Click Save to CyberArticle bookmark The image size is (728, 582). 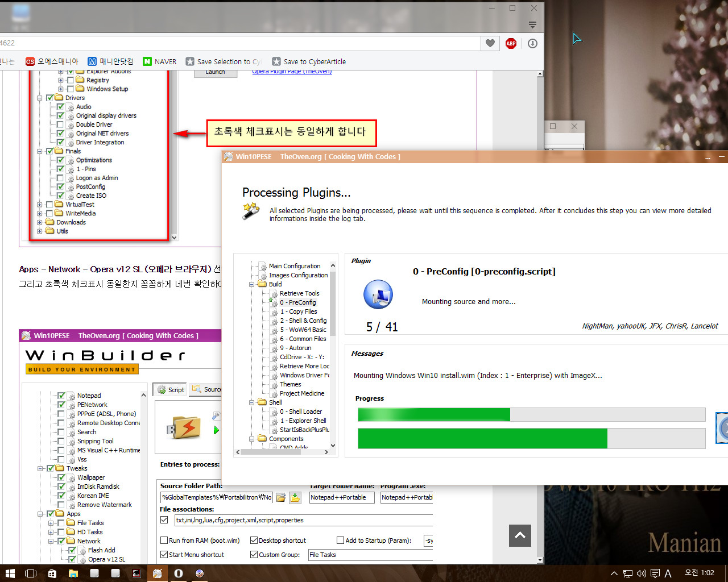309,61
